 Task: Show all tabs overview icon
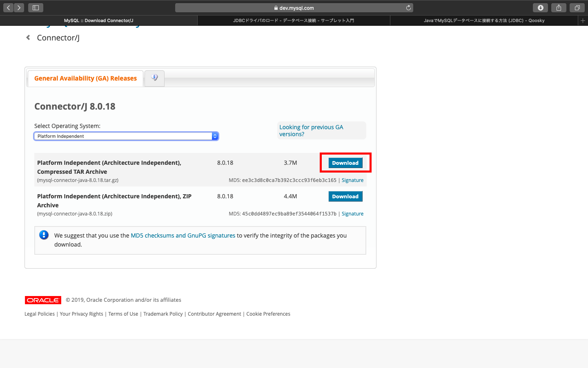(x=577, y=8)
